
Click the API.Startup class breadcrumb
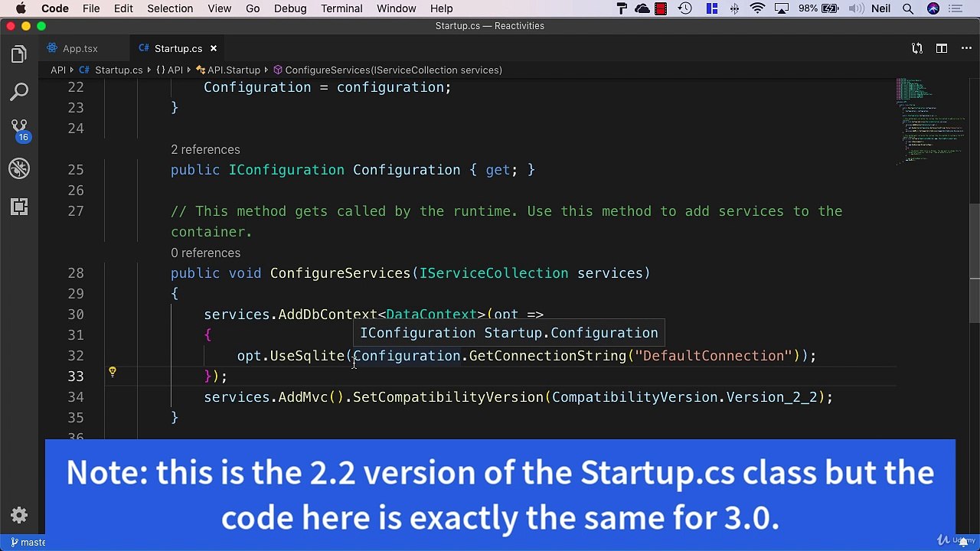pos(228,70)
